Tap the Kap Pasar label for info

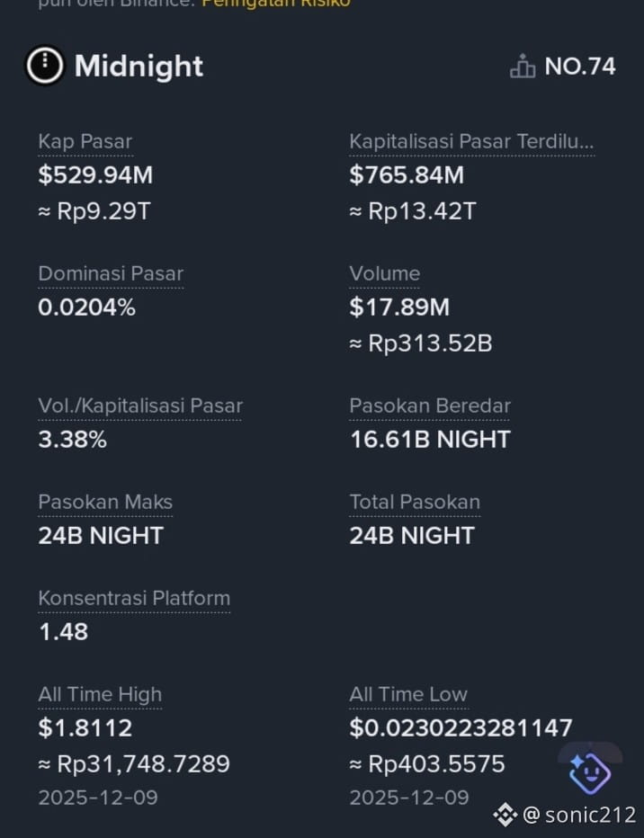pos(85,142)
